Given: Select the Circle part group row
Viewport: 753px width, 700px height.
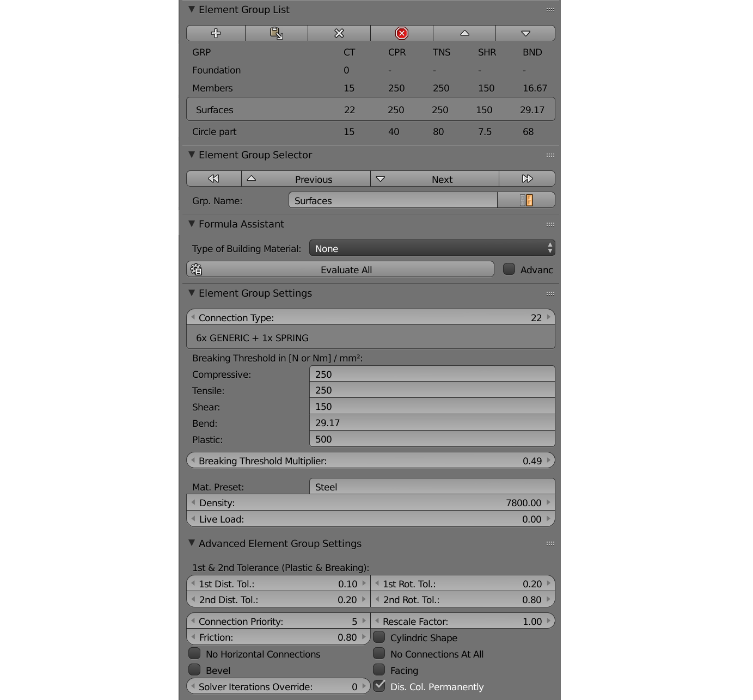Looking at the screenshot, I should tap(370, 132).
